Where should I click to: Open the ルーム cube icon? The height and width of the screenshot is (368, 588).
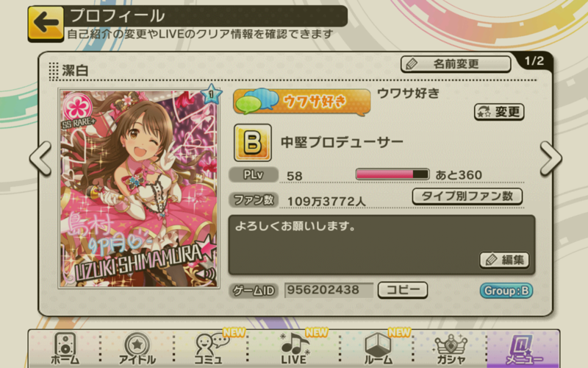pos(378,348)
